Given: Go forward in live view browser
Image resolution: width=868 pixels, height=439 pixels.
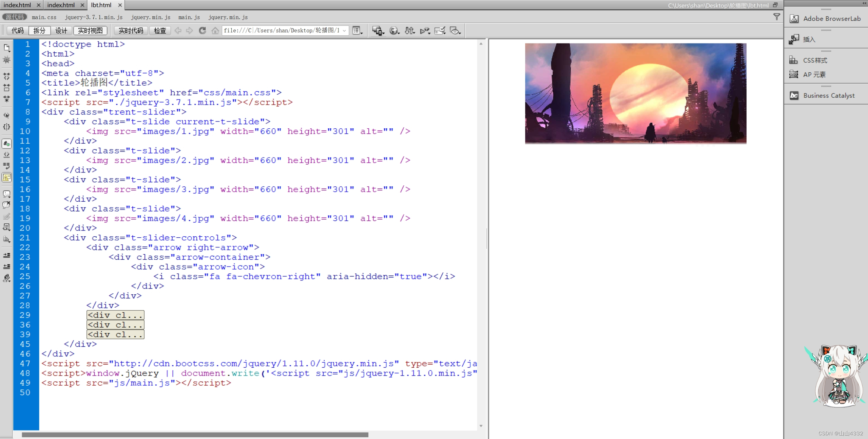Looking at the screenshot, I should (189, 31).
